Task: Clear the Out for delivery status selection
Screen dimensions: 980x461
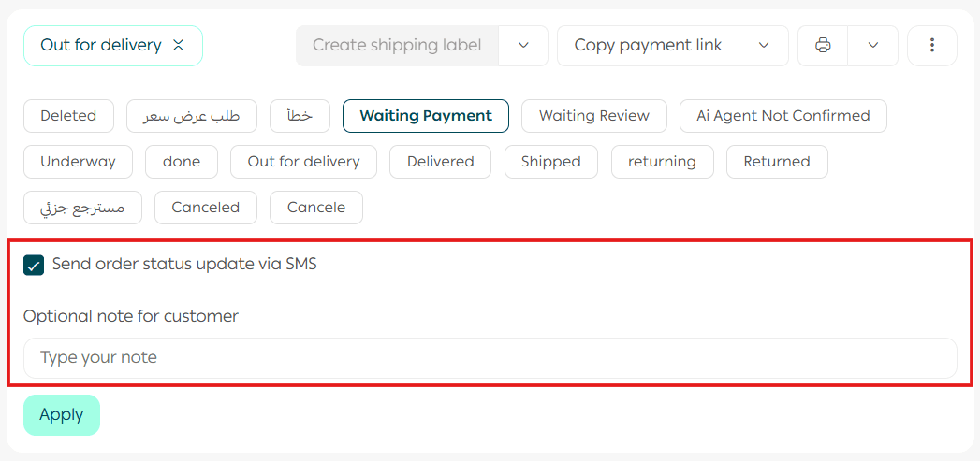Action: click(179, 45)
